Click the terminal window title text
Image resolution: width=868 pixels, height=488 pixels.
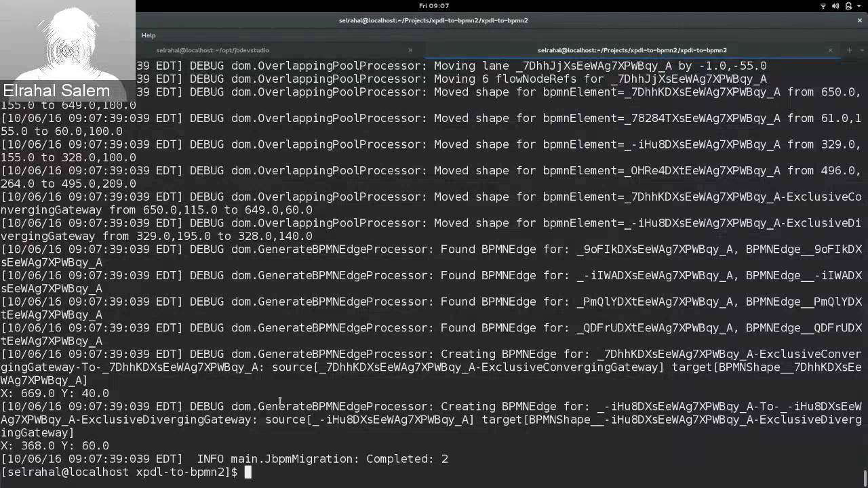click(x=433, y=20)
